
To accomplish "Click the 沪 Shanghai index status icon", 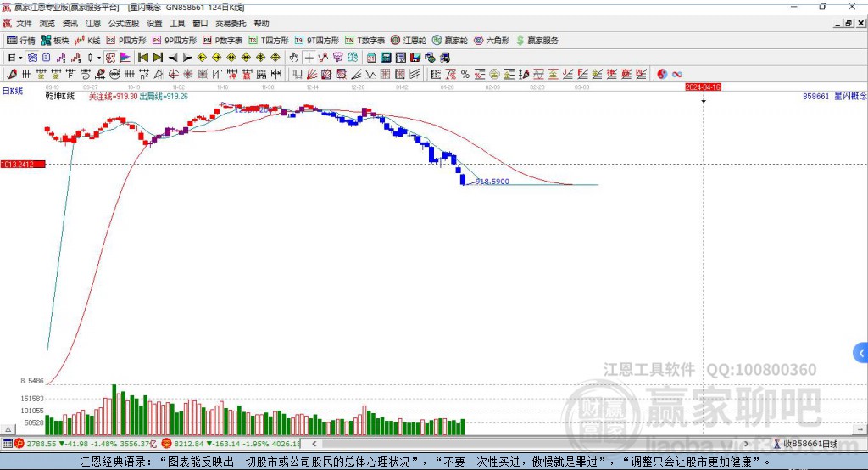I will pos(19,444).
